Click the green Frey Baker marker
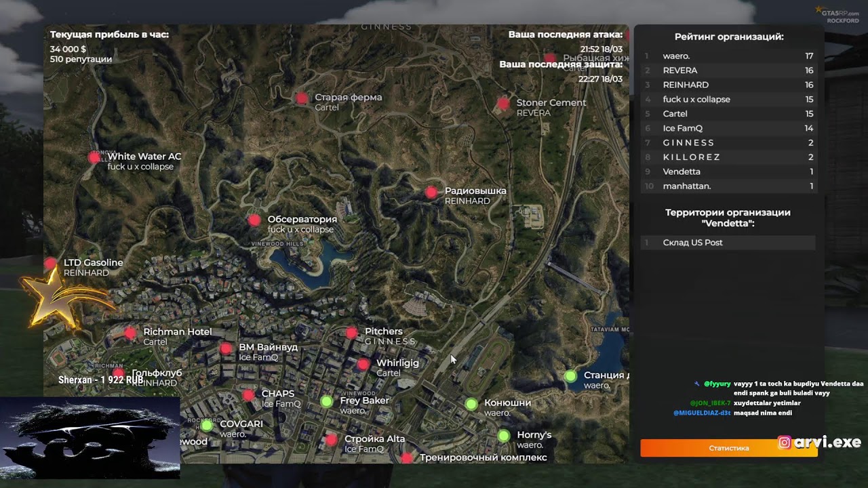 coord(327,402)
